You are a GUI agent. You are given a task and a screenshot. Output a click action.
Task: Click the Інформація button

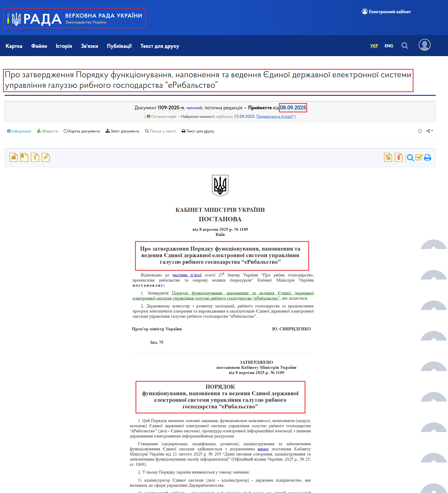[x=19, y=131]
